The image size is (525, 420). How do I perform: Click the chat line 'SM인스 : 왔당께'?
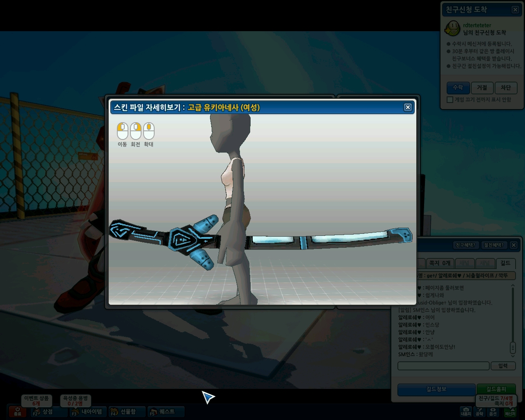click(415, 354)
